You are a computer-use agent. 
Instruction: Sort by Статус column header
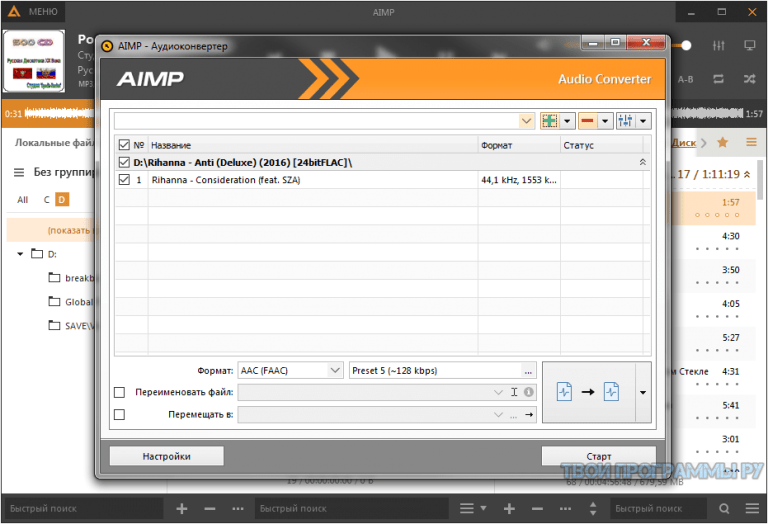coord(601,145)
